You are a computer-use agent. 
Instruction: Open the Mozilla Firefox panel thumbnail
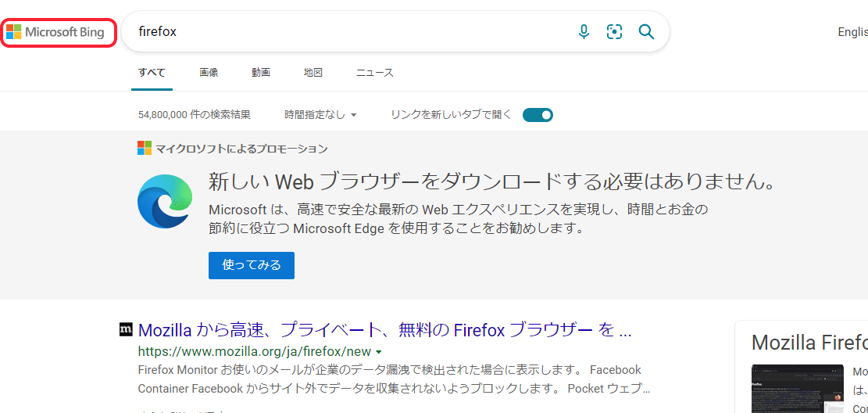[797, 389]
